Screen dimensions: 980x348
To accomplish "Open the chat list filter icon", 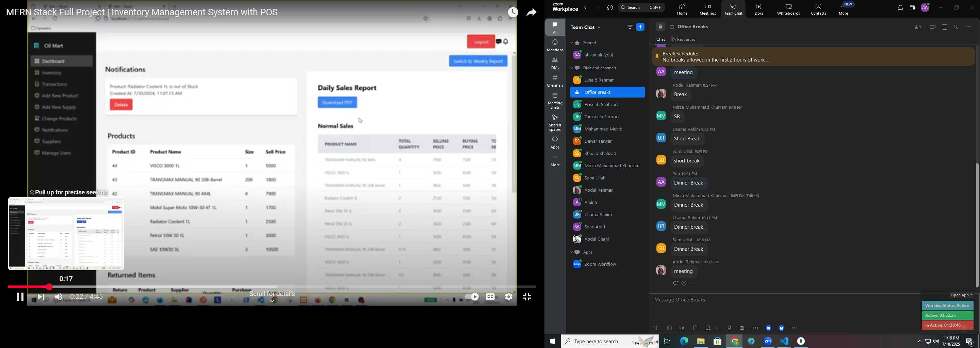I will tap(630, 27).
